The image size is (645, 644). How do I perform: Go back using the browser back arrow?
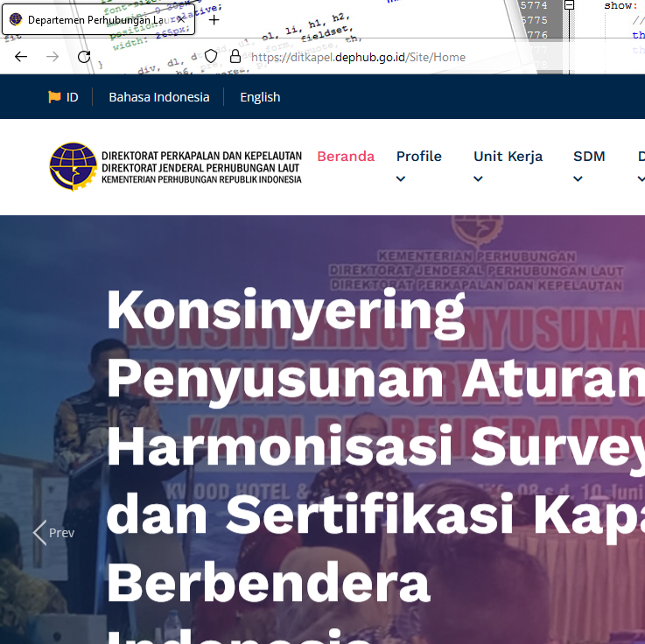21,57
